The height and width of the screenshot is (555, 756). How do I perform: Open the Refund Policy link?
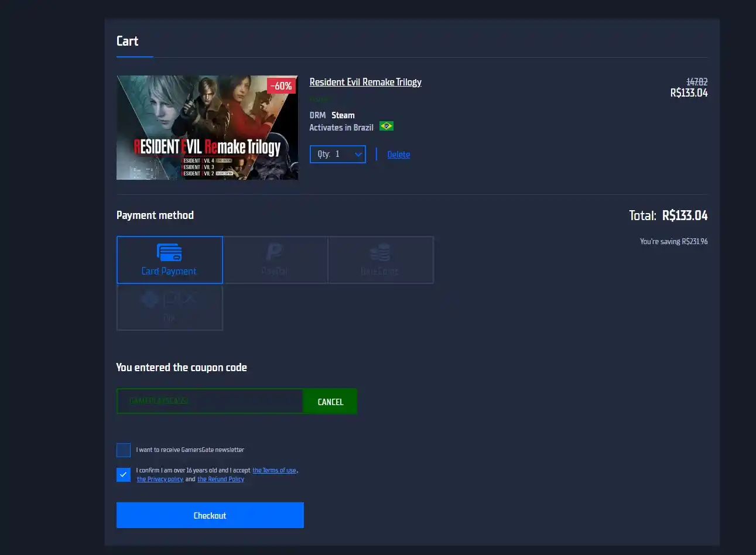point(221,479)
